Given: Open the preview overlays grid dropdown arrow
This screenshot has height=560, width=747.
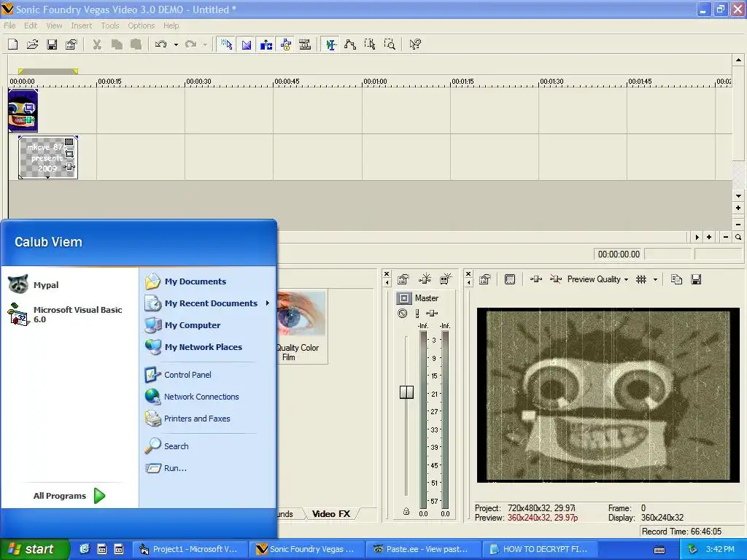Looking at the screenshot, I should point(655,279).
